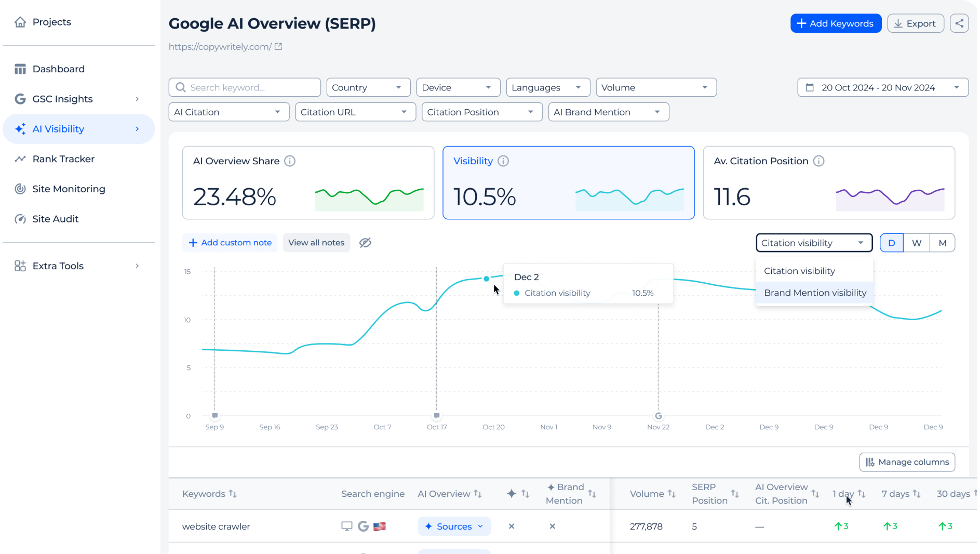Viewport: 980px width, 554px height.
Task: Click the Google icon in the website crawler row
Action: [363, 526]
